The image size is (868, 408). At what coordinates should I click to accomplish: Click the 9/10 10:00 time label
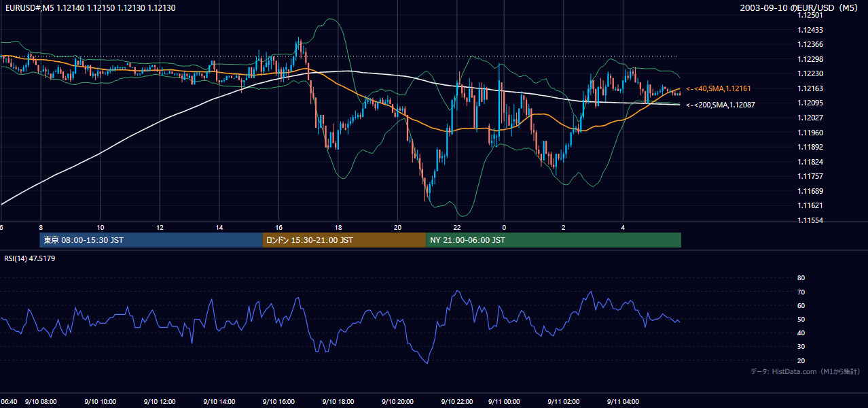pos(100,402)
